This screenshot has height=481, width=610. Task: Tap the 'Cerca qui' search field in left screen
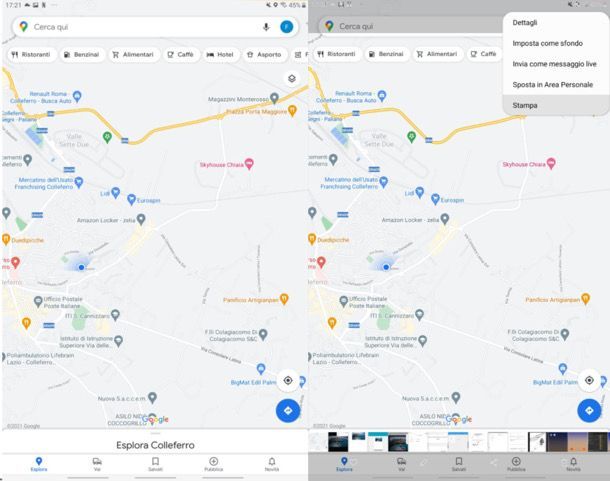click(x=156, y=27)
